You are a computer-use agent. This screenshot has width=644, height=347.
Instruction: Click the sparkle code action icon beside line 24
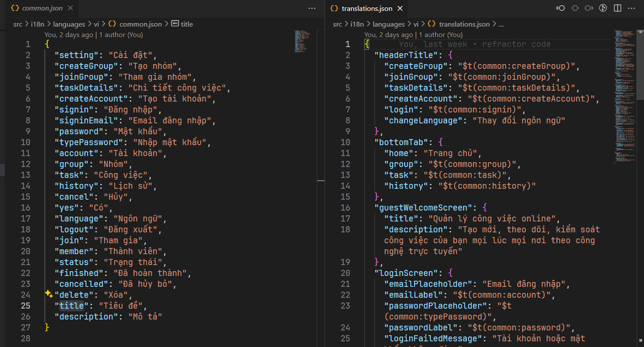[48, 294]
